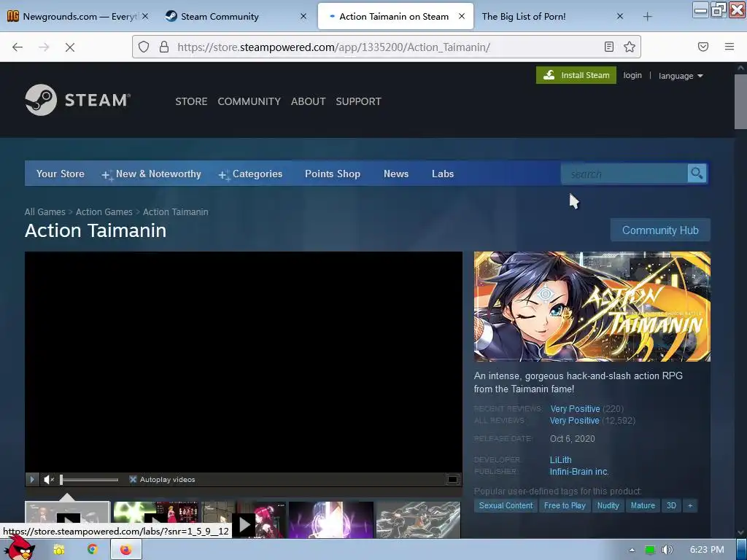Click the video volume slider
The height and width of the screenshot is (560, 747).
coord(89,480)
